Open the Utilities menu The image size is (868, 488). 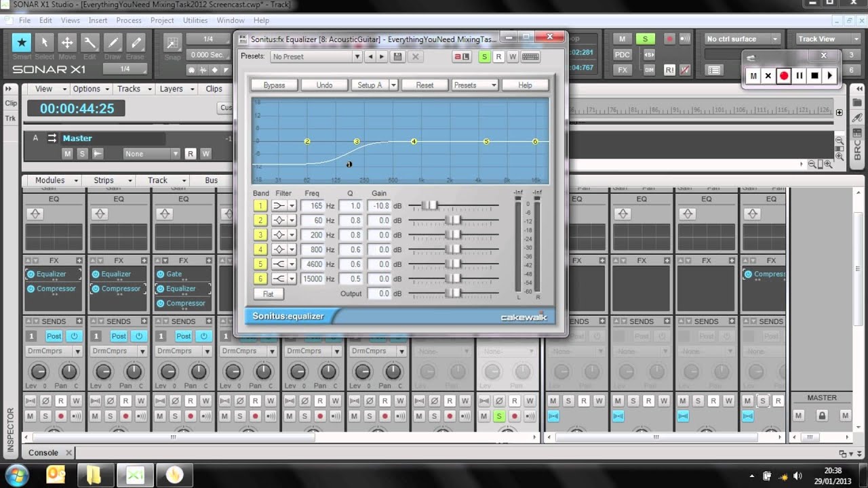coord(195,20)
